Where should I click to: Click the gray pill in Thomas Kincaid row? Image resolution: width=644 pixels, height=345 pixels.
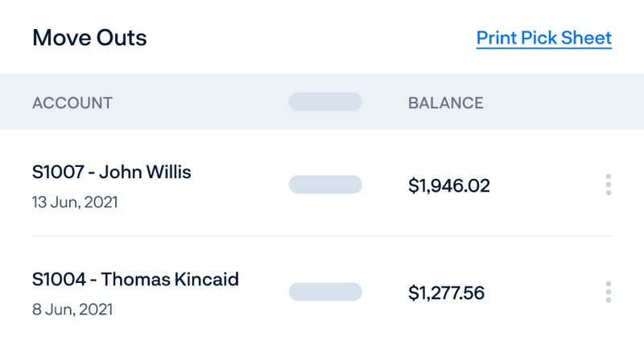(x=325, y=291)
